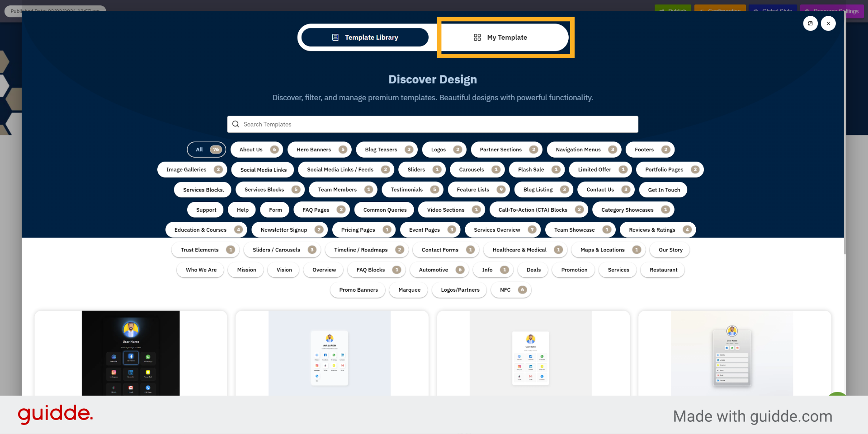Filter by Image Galleries
The width and height of the screenshot is (868, 434).
pos(192,170)
